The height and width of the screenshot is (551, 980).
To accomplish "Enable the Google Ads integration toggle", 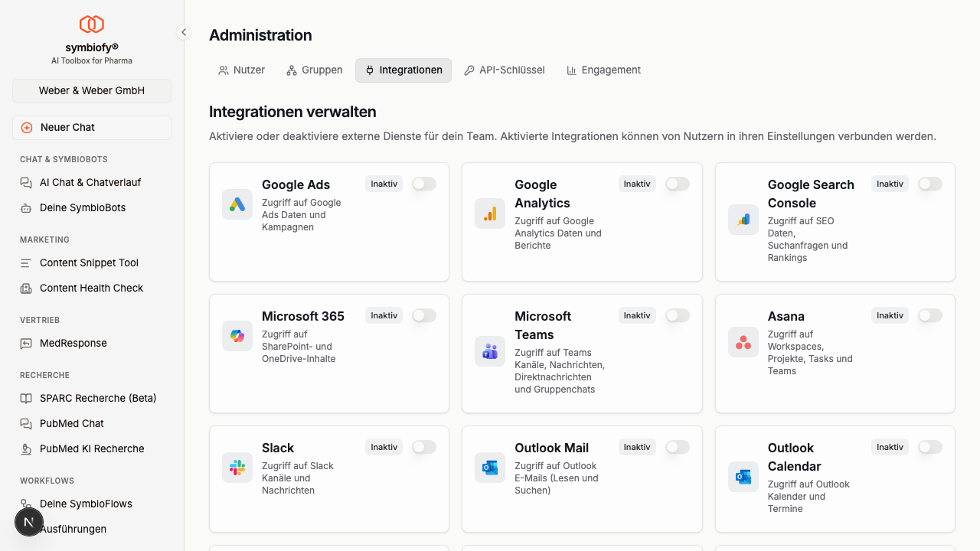I will (x=424, y=184).
